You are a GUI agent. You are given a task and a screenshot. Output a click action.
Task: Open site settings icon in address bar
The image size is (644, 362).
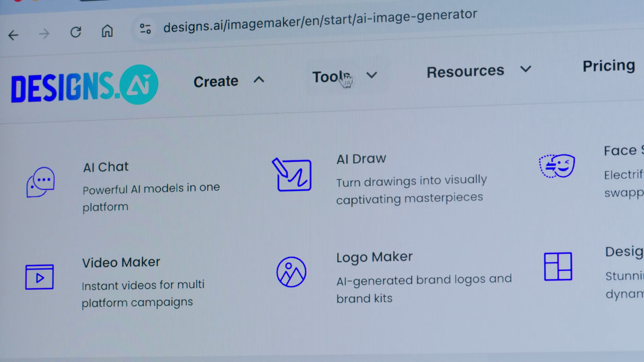coord(145,29)
